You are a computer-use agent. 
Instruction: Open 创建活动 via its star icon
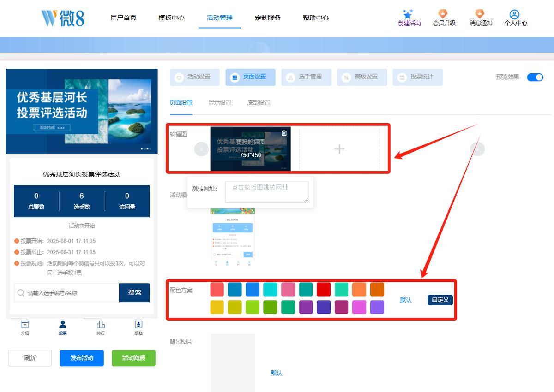408,14
